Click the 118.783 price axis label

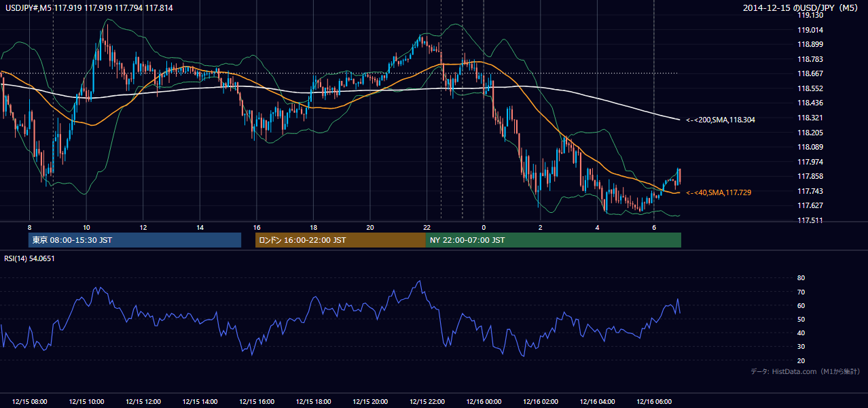click(x=810, y=59)
